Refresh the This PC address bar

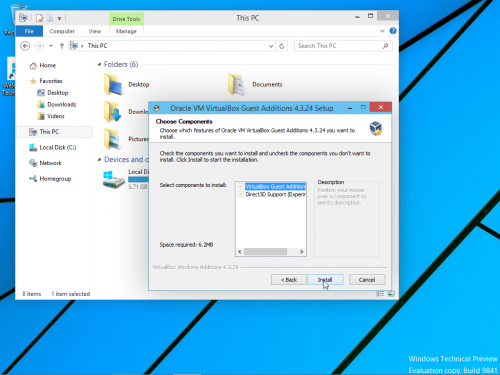coord(282,46)
